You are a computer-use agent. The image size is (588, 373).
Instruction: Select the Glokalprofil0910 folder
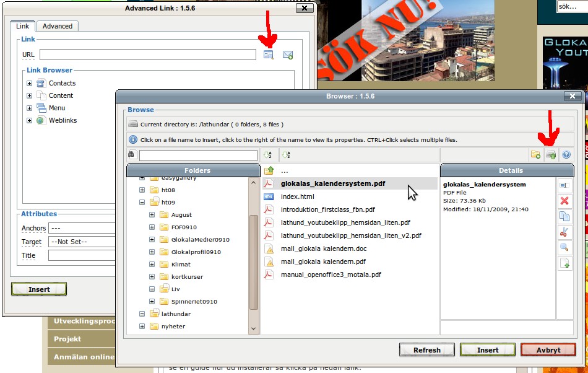(x=196, y=252)
